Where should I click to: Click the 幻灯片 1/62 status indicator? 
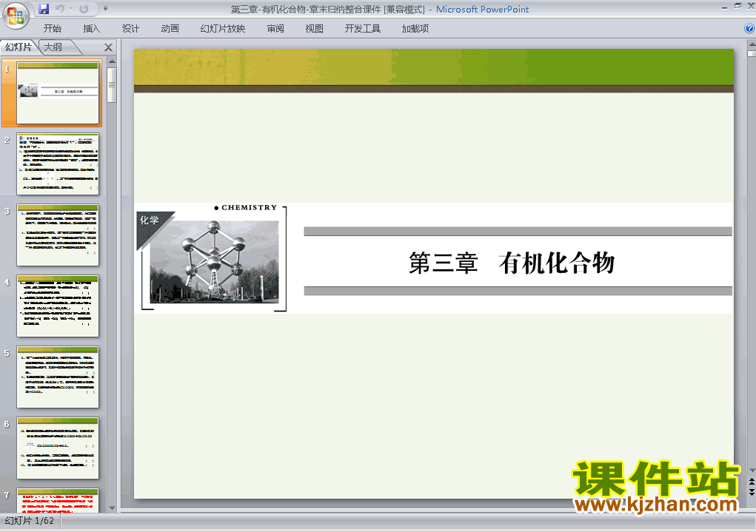click(30, 521)
